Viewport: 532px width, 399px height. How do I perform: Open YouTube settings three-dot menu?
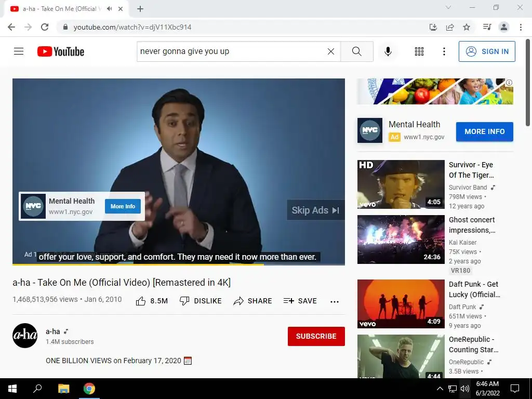pyautogui.click(x=444, y=51)
